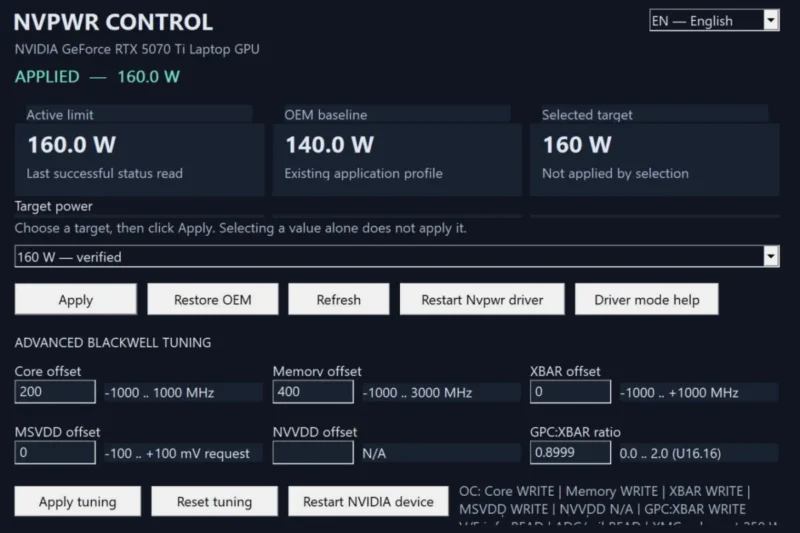Click the APPLIED — 160.0 W status

point(97,77)
